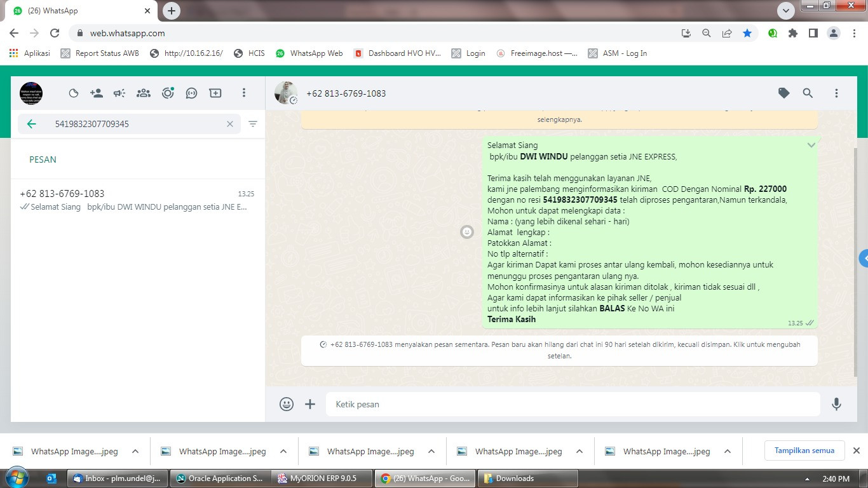Image resolution: width=868 pixels, height=488 pixels.
Task: Click the Ketik pesan message box
Action: (x=573, y=404)
